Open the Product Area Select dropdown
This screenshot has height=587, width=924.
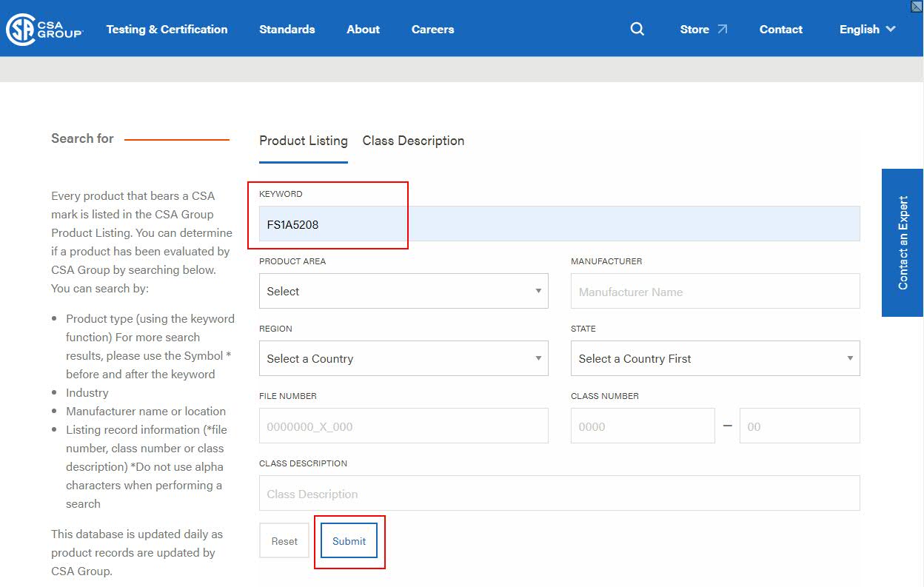(404, 291)
